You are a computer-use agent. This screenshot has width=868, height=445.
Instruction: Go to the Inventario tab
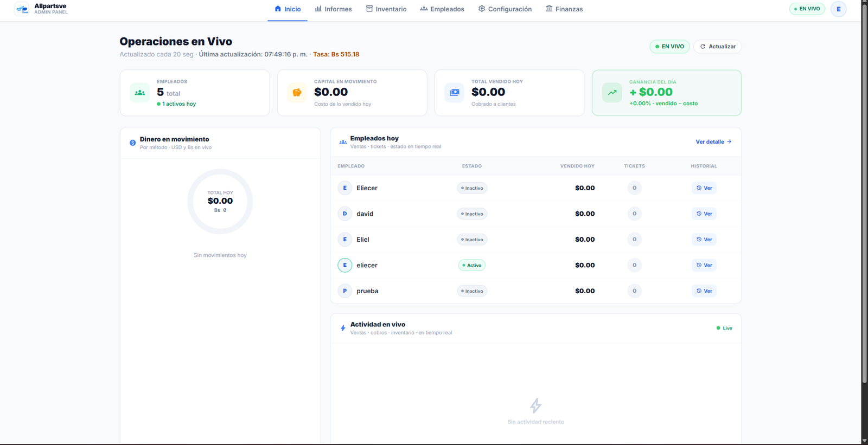(386, 9)
